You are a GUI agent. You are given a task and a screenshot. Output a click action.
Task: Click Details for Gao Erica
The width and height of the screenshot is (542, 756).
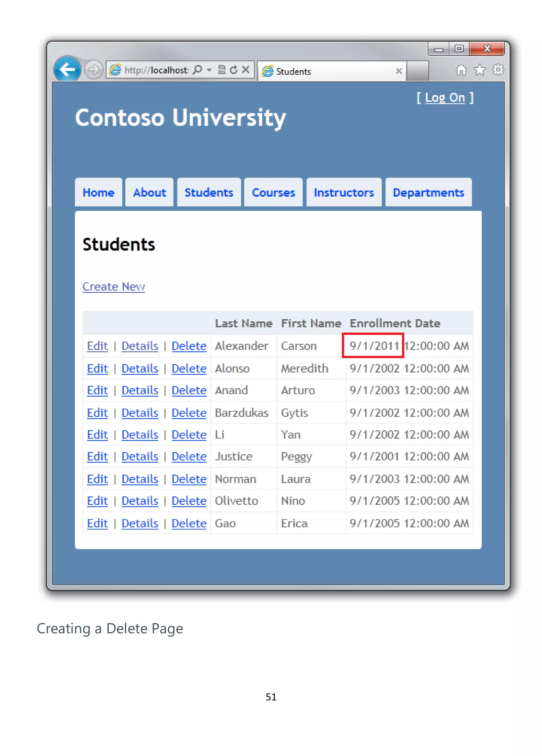[x=140, y=523]
